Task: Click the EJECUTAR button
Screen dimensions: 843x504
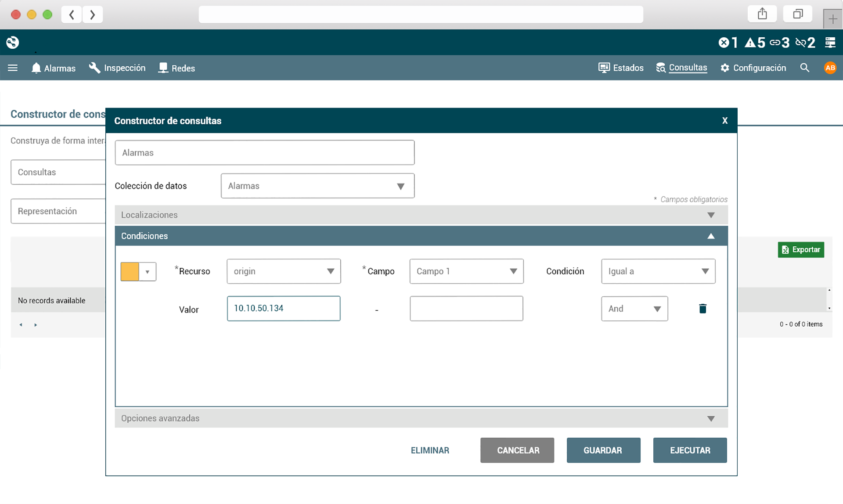Action: coord(690,450)
